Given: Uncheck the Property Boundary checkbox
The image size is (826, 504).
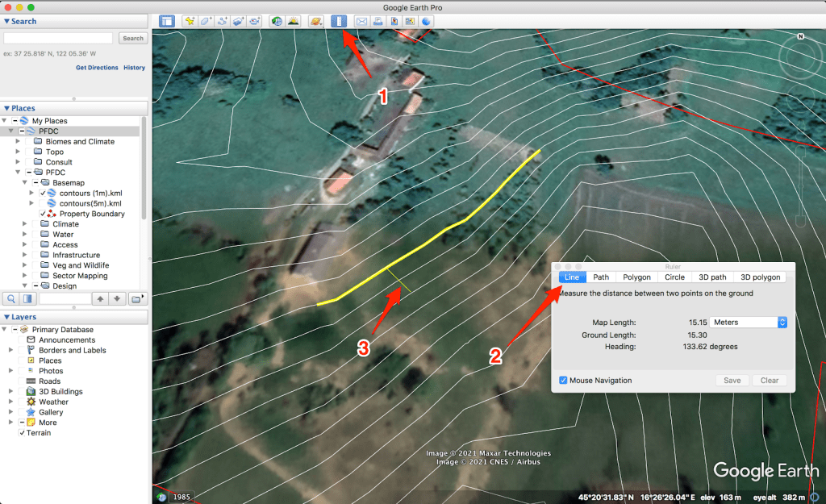Looking at the screenshot, I should (x=43, y=213).
